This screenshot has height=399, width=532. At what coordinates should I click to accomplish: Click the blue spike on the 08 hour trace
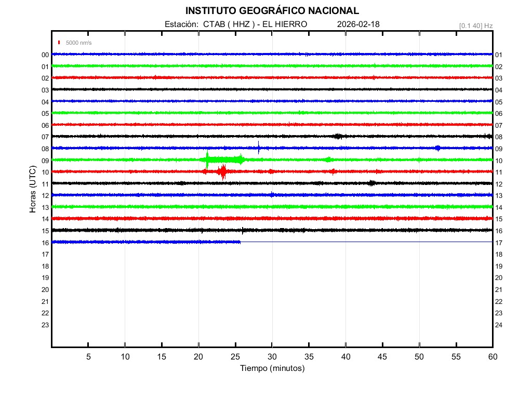coord(258,148)
